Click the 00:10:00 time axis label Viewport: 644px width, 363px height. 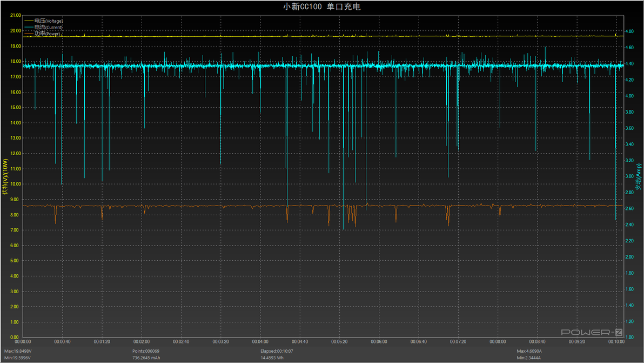[x=616, y=341]
